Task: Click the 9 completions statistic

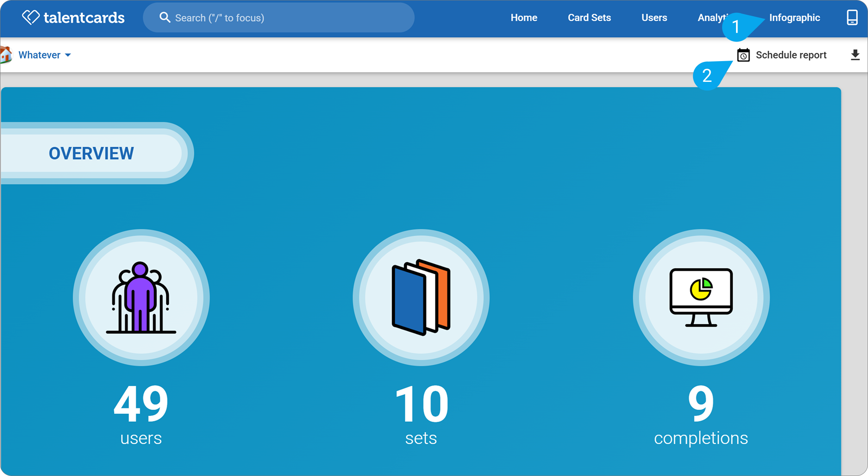Action: (x=701, y=415)
